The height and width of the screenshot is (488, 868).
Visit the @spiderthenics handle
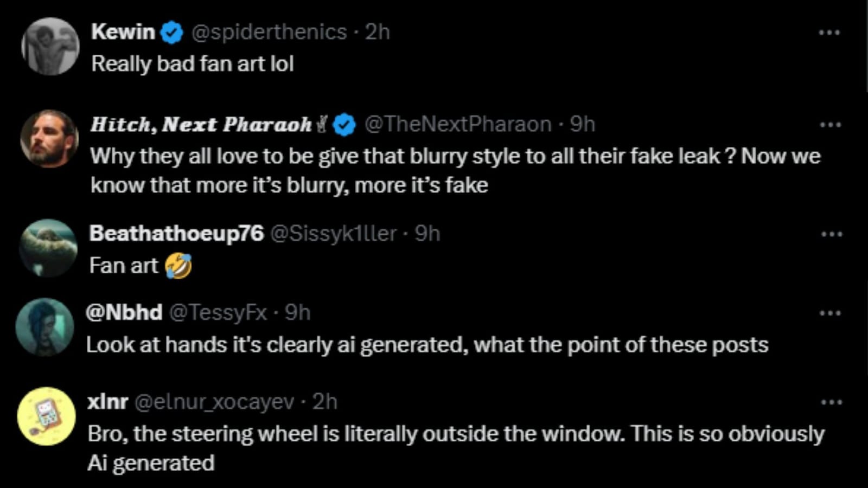[269, 32]
